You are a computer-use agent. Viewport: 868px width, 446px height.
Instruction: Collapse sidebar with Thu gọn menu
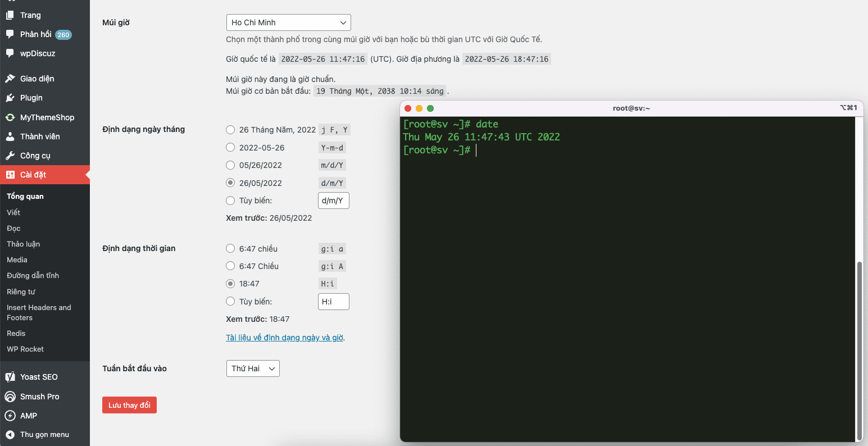(x=44, y=434)
